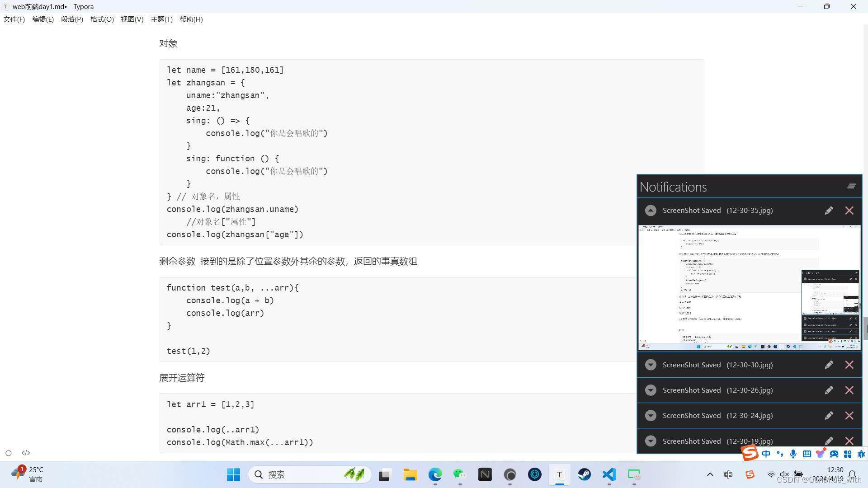Image resolution: width=868 pixels, height=488 pixels.
Task: Toggle the sidebar circle icon at bottom left
Action: [x=9, y=453]
